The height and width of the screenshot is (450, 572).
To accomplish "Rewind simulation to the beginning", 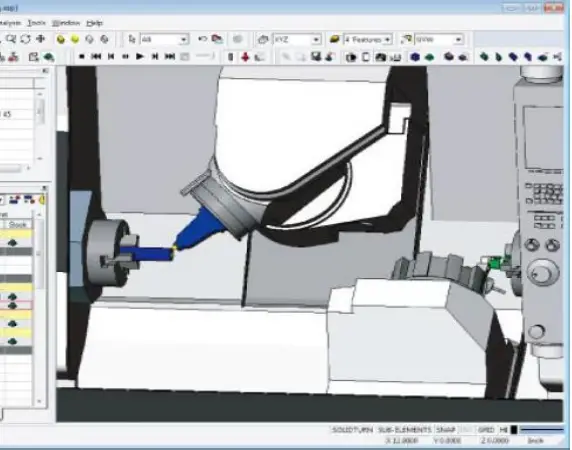I will click(x=96, y=57).
